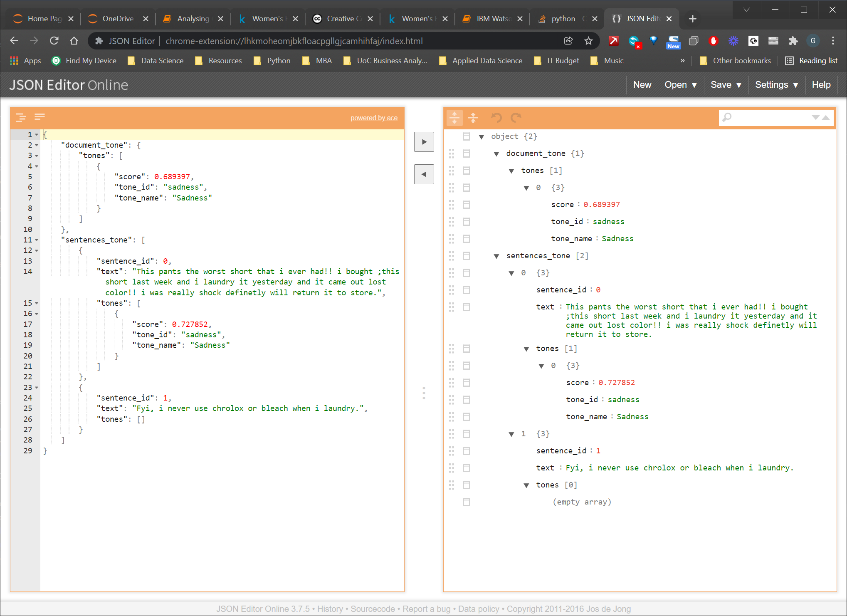Click the tree search input field
Screen dimensions: 847x616
(x=769, y=118)
